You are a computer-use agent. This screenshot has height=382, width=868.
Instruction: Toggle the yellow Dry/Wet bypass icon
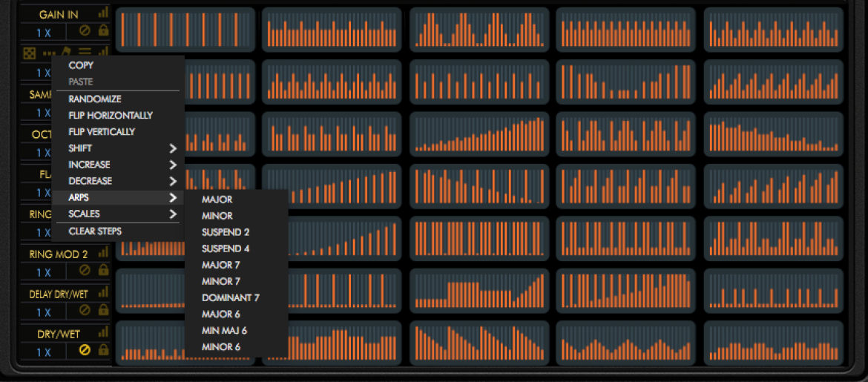point(84,350)
